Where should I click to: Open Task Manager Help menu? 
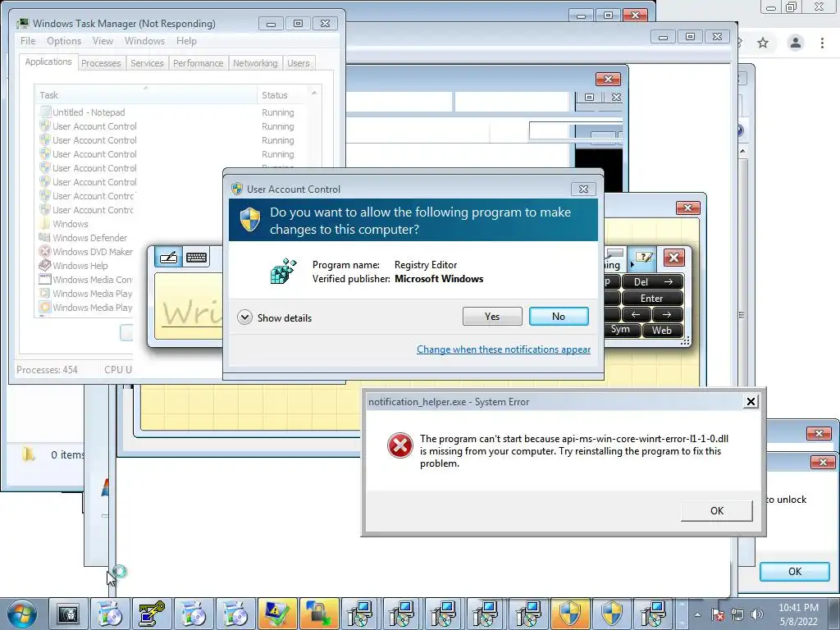click(x=186, y=41)
